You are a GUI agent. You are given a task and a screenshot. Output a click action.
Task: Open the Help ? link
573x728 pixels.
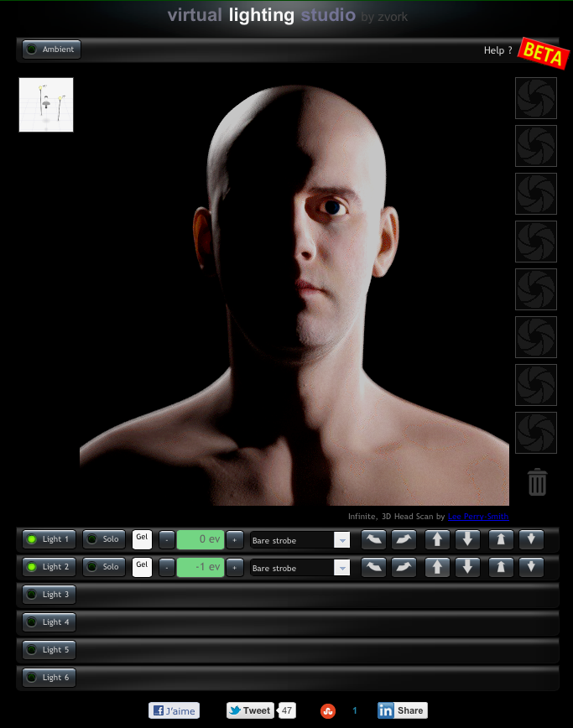[497, 50]
